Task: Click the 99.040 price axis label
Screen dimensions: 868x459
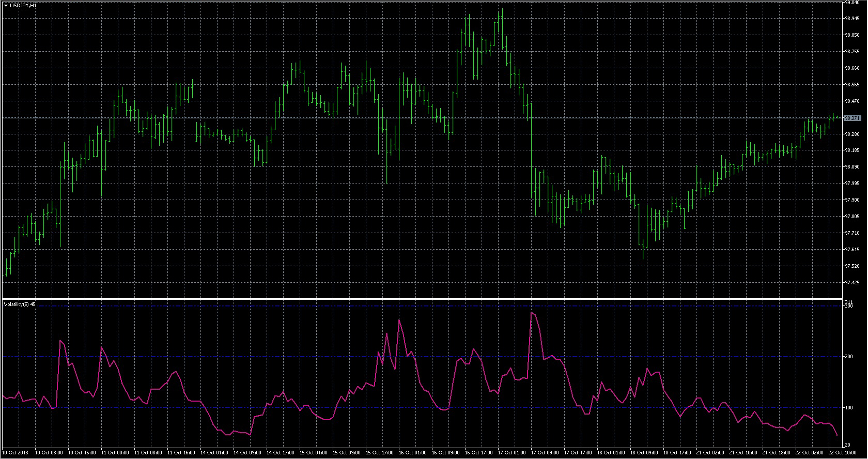Action: tap(852, 3)
